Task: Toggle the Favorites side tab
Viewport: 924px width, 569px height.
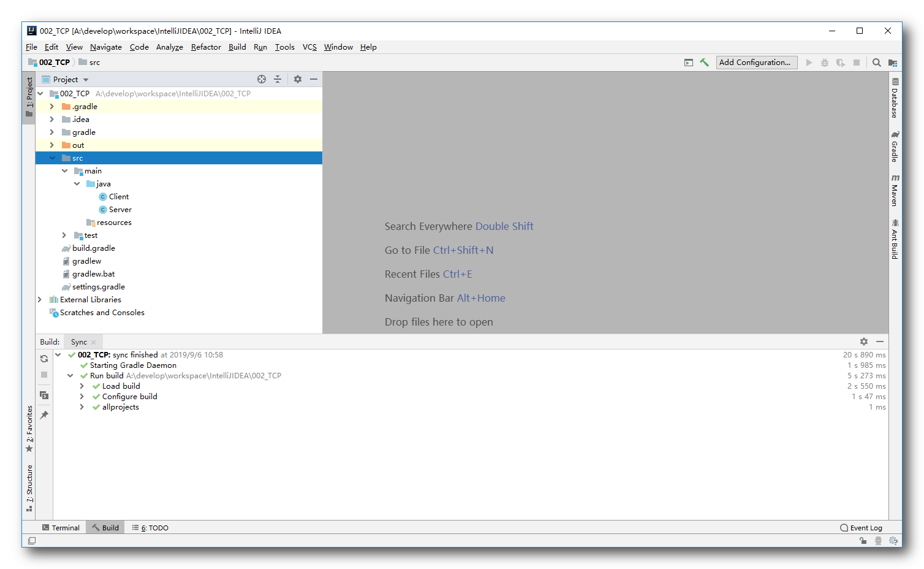Action: pos(29,429)
